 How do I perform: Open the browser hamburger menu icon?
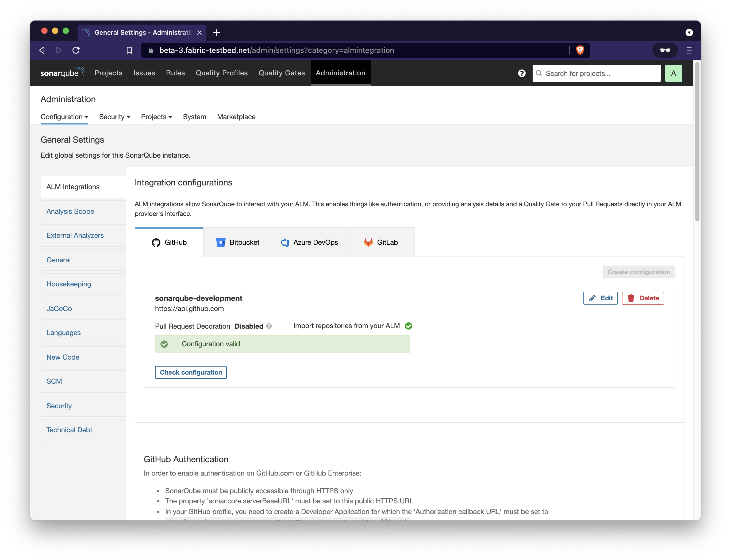point(689,50)
